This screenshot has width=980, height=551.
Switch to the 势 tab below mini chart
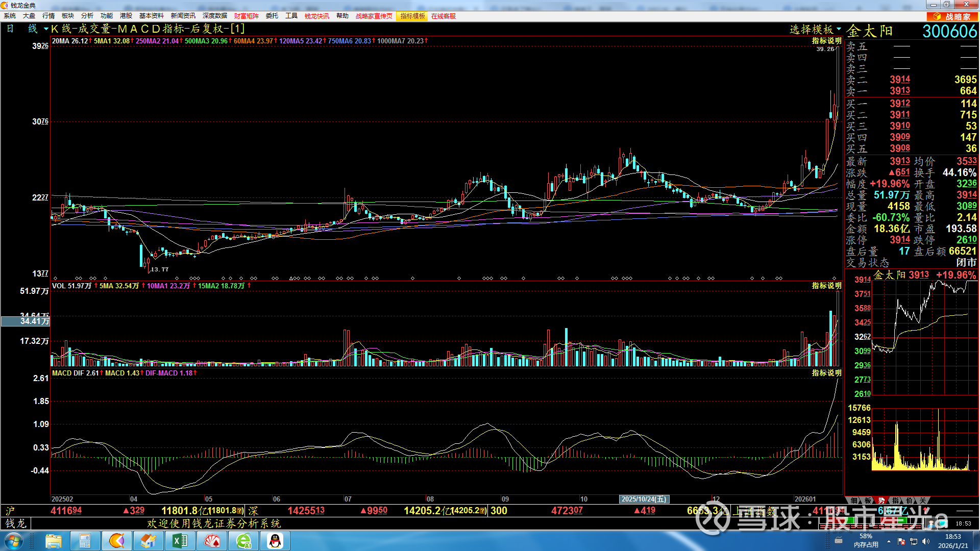click(x=881, y=500)
